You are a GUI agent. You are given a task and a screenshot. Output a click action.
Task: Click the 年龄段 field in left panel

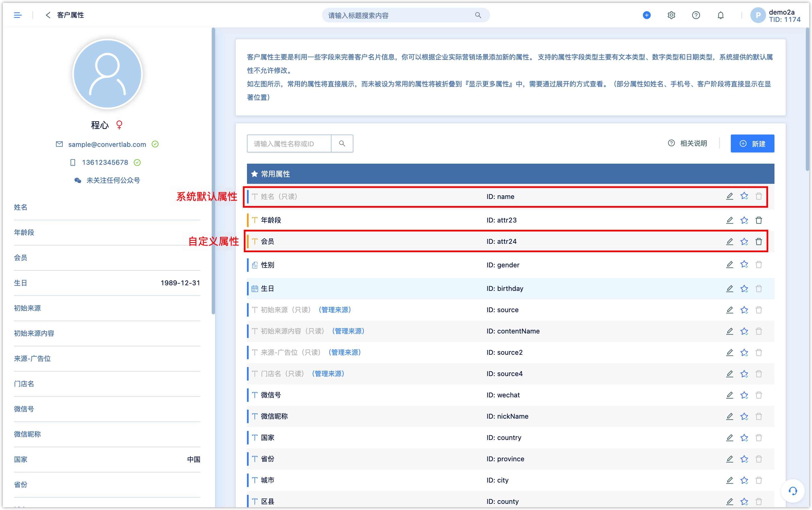point(107,233)
